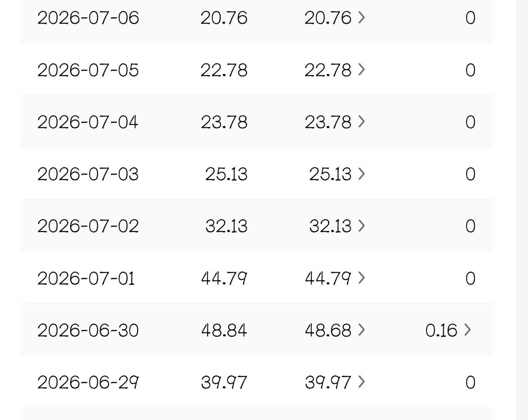Viewport: 528px width, 420px height.
Task: Open details arrow next to 25.13 on 2026-07-03
Action: (x=361, y=174)
